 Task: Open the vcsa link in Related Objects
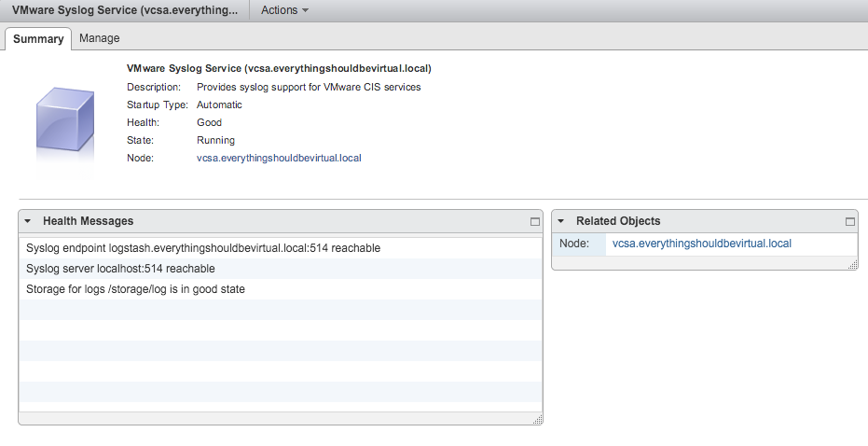[701, 244]
